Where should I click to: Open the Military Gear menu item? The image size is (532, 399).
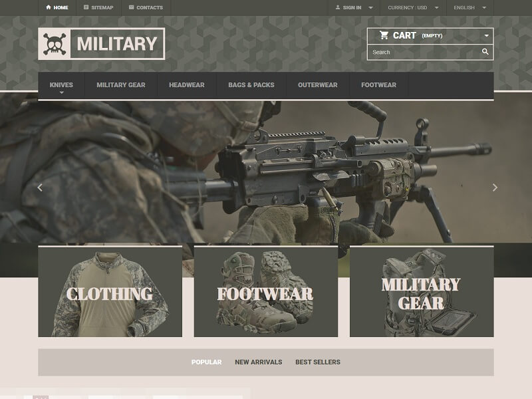point(121,85)
